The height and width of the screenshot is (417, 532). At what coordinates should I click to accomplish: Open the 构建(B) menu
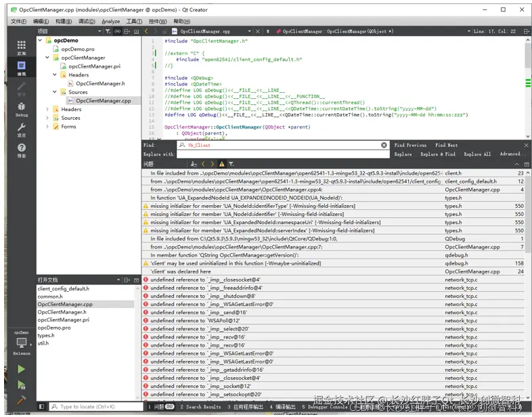[64, 22]
